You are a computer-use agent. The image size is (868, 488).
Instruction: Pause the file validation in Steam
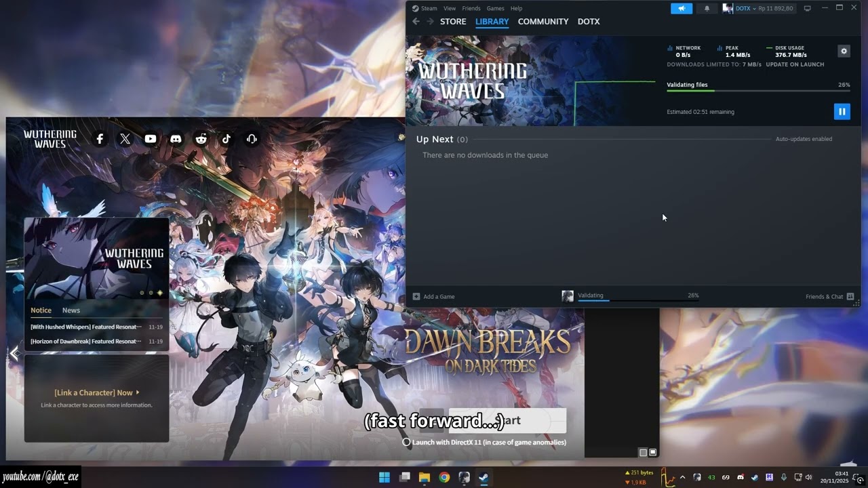pos(842,112)
